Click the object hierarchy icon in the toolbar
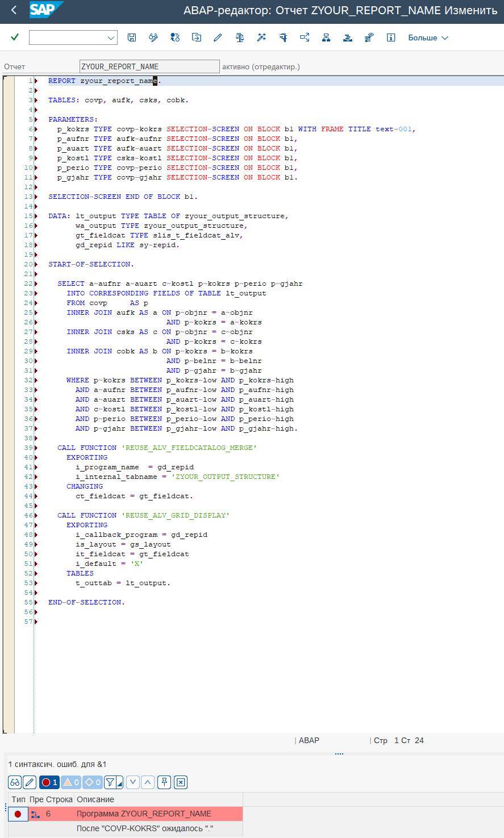 tap(326, 37)
